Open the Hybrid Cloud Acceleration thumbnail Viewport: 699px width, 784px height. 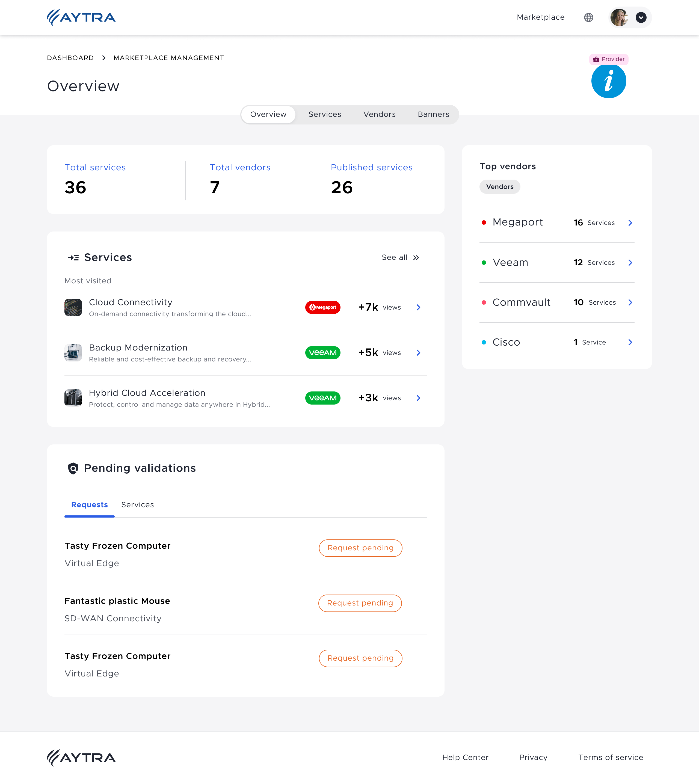pos(73,398)
